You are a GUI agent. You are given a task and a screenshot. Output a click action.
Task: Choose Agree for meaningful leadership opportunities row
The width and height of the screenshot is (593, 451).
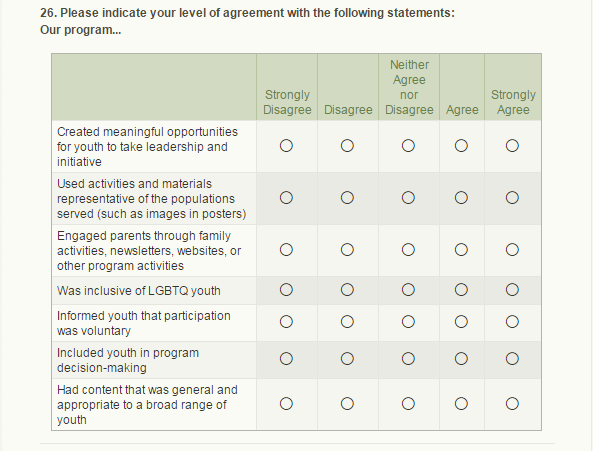click(x=461, y=146)
